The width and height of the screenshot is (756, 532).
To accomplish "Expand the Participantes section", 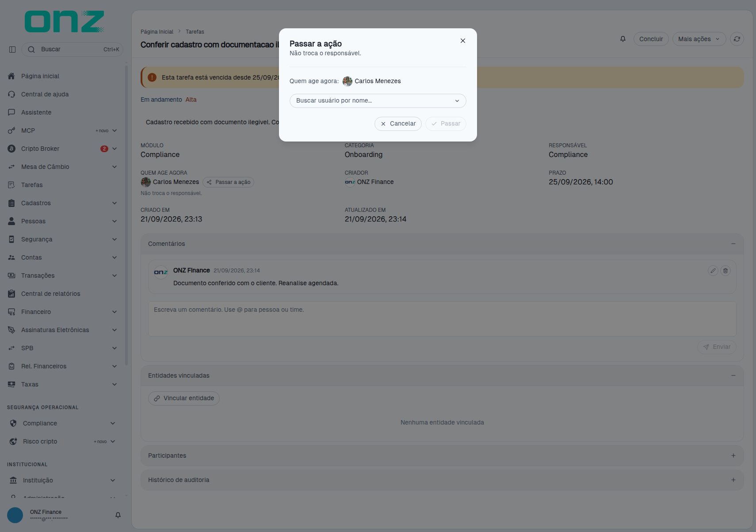I will [x=733, y=455].
